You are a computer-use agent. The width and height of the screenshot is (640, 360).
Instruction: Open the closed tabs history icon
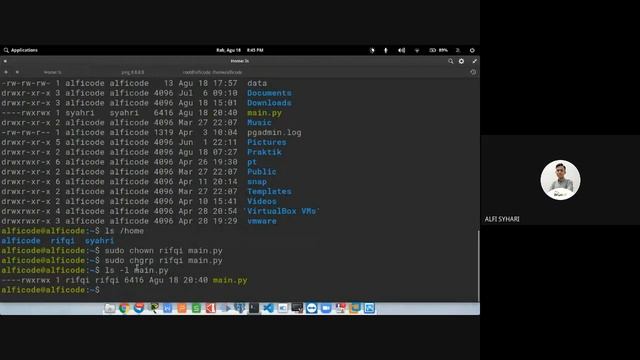pos(473,72)
